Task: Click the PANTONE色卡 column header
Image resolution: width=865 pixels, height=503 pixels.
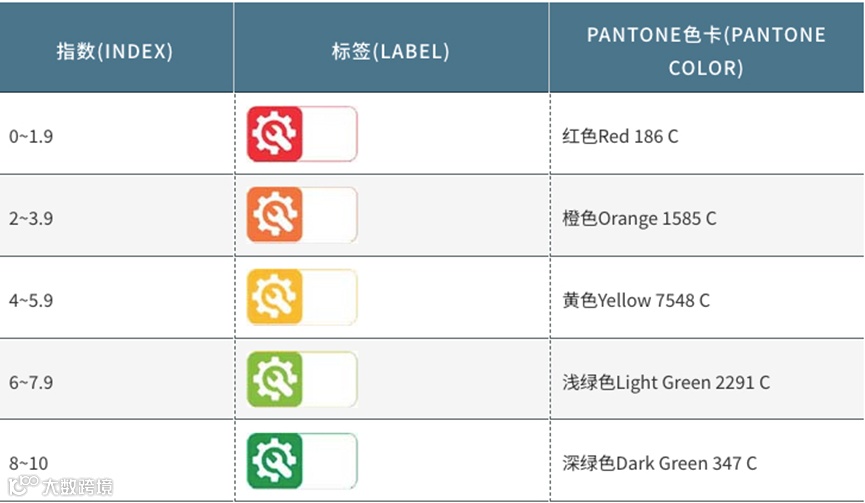Action: tap(707, 51)
